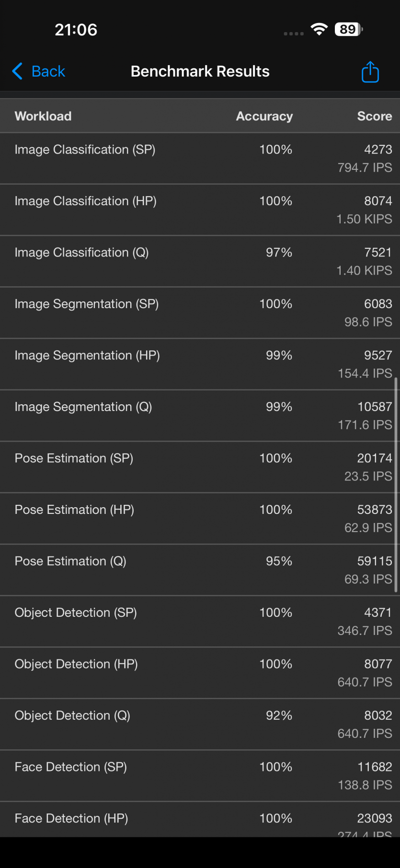Tap the Pose Estimation (Q) row
Viewport: 400px width, 868px height.
(200, 570)
